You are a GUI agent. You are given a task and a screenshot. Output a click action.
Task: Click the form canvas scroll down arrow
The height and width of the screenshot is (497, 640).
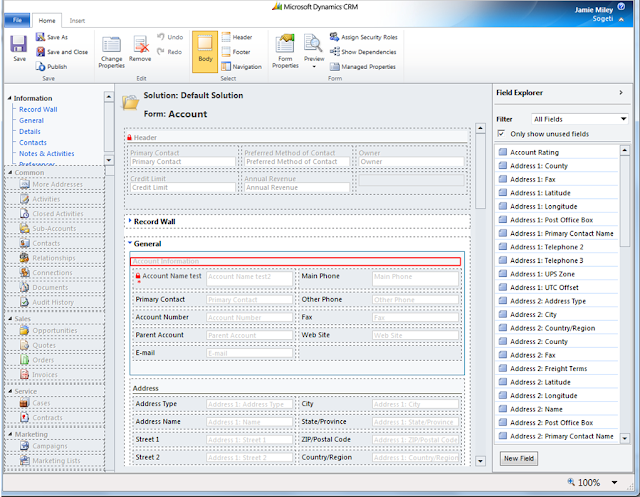point(480,461)
